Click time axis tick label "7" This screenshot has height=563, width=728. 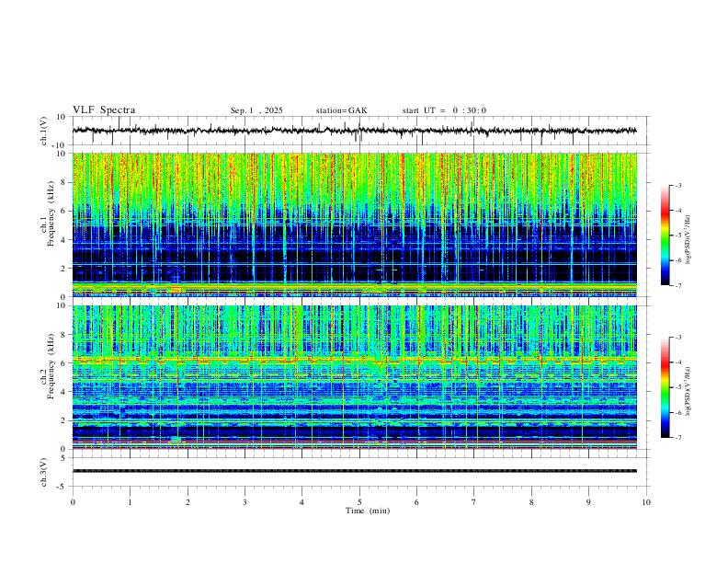tap(474, 502)
